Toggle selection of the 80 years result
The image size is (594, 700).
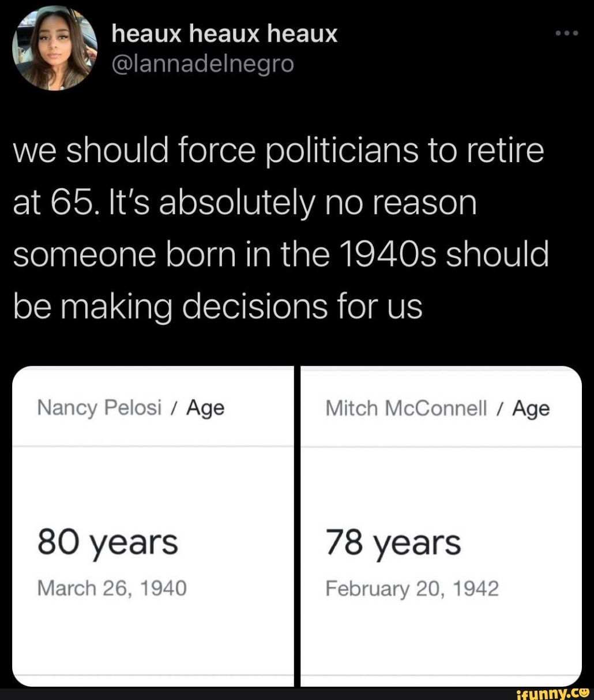(107, 541)
